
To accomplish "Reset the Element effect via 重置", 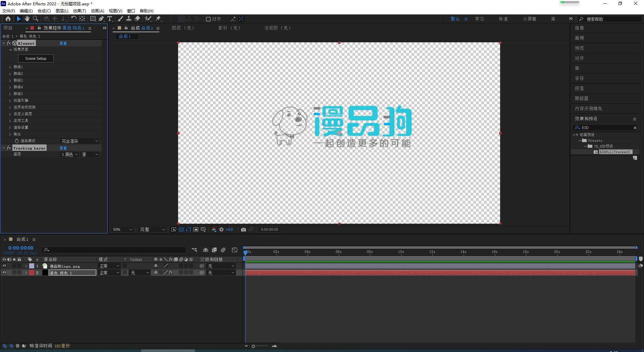I will pos(63,43).
